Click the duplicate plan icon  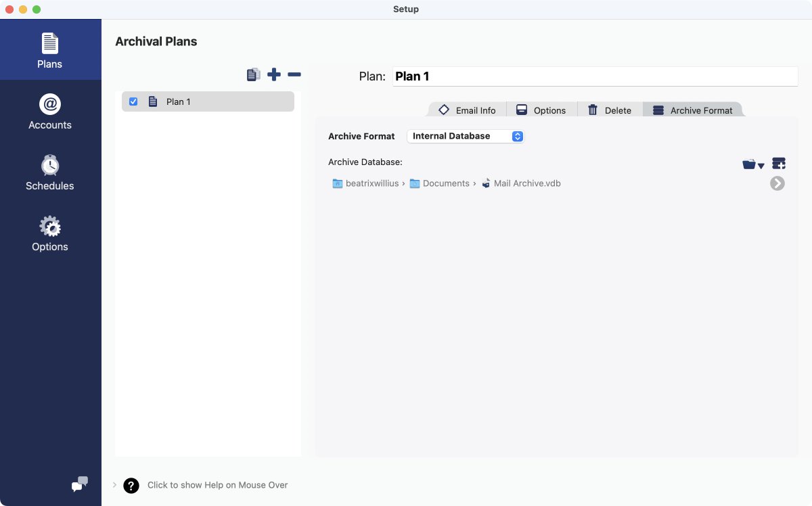pyautogui.click(x=254, y=74)
